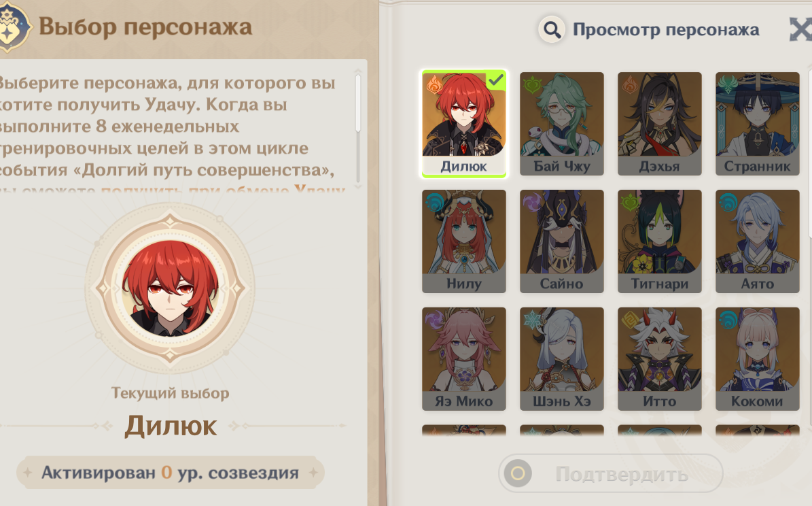The height and width of the screenshot is (506, 812).
Task: Click the Hydro element icon on Нилу card
Action: click(434, 201)
